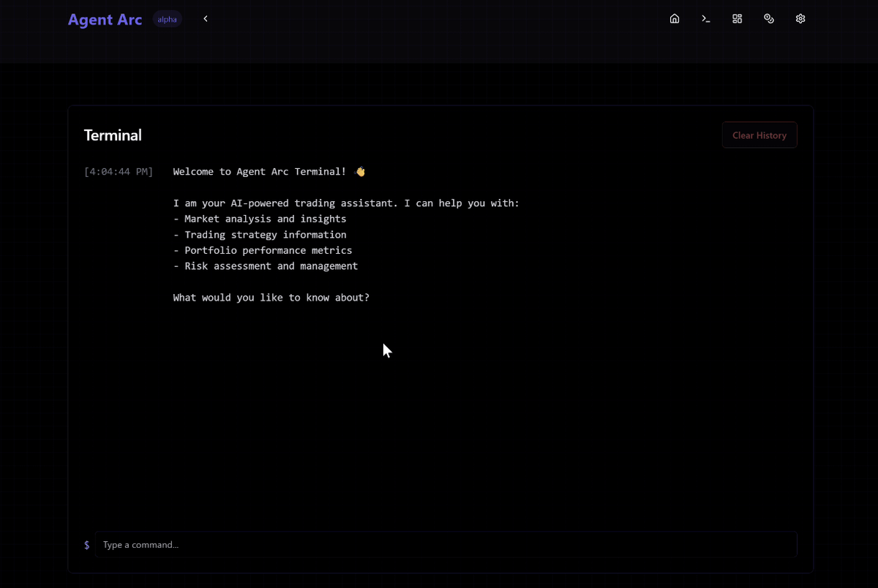878x588 pixels.
Task: Open the dashboard grid icon
Action: 738,19
